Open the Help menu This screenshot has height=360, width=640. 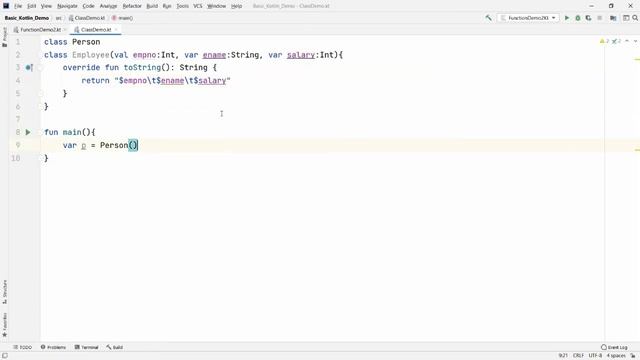coord(236,6)
